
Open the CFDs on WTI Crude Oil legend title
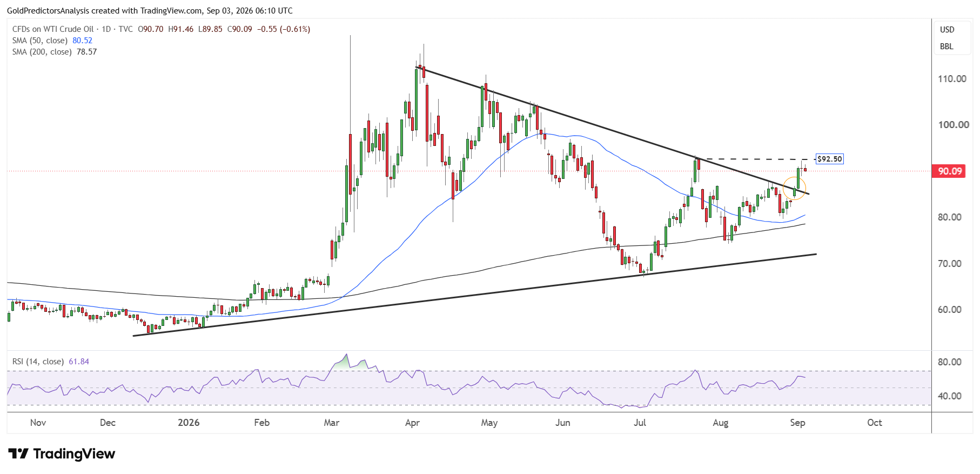point(53,29)
